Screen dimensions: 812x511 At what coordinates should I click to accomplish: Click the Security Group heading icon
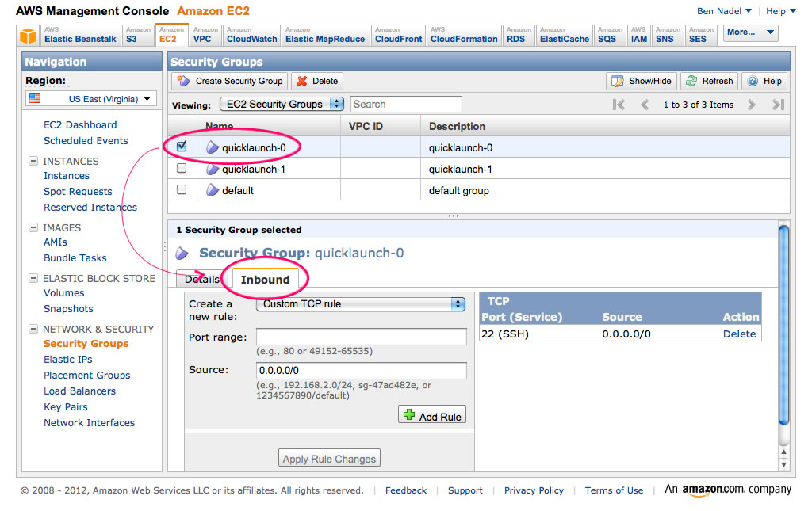coord(182,253)
